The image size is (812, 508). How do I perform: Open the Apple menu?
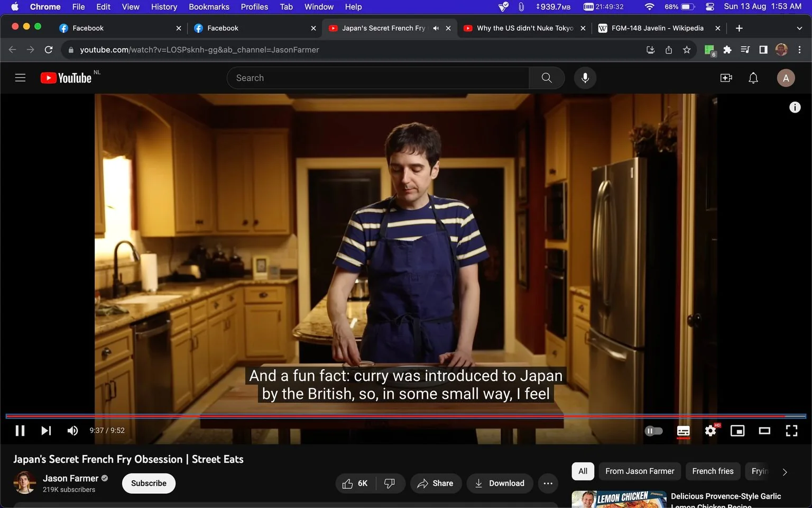point(14,7)
